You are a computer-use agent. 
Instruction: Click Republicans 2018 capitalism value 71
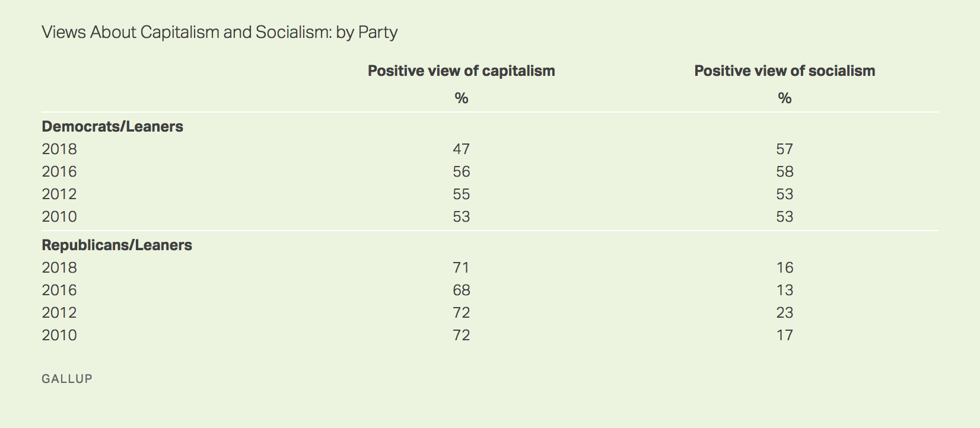(462, 268)
